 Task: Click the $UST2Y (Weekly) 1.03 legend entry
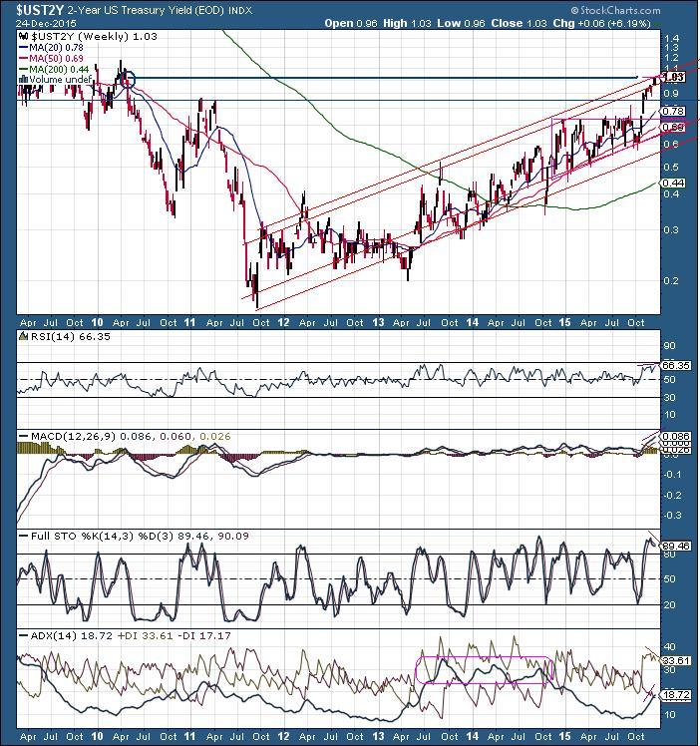pyautogui.click(x=94, y=37)
